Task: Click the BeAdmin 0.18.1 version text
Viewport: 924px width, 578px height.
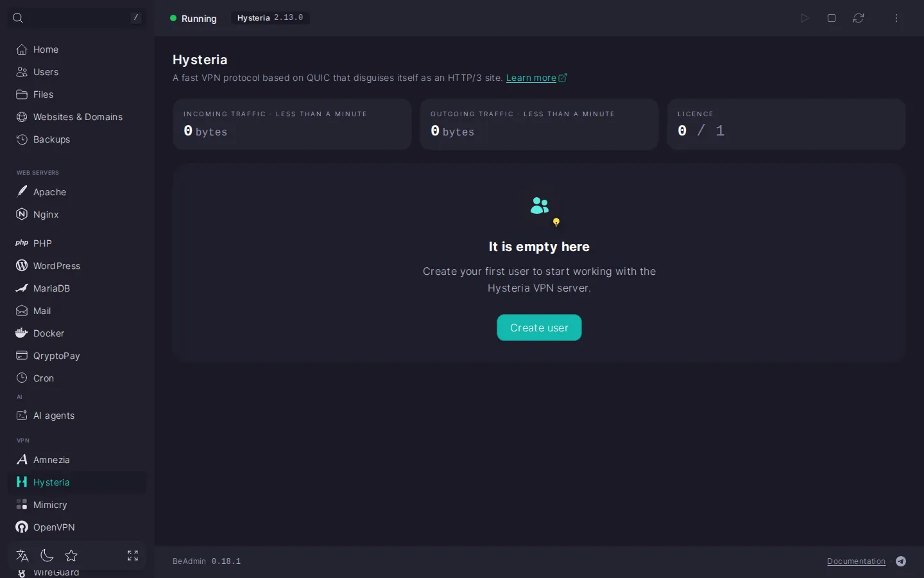Action: (207, 561)
